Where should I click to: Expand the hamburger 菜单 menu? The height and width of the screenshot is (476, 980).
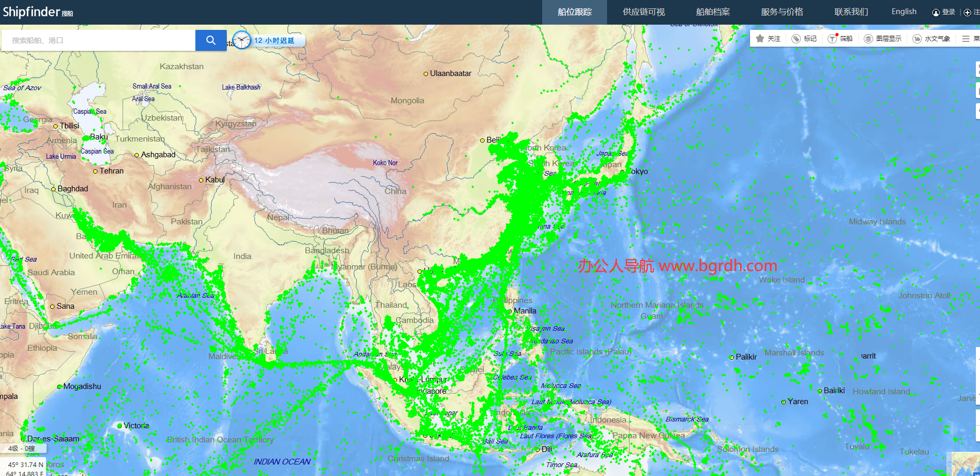966,39
